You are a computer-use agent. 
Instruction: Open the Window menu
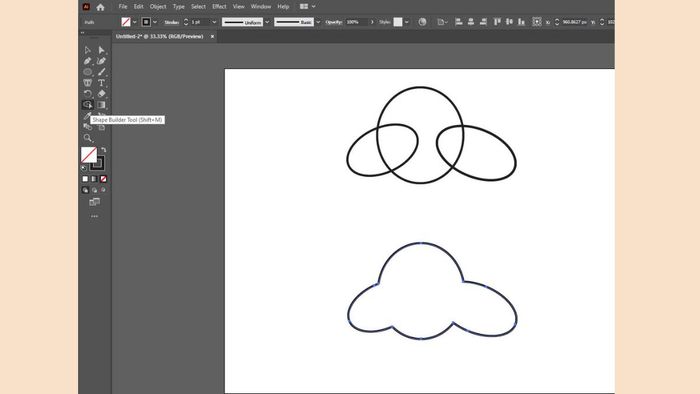(x=261, y=7)
